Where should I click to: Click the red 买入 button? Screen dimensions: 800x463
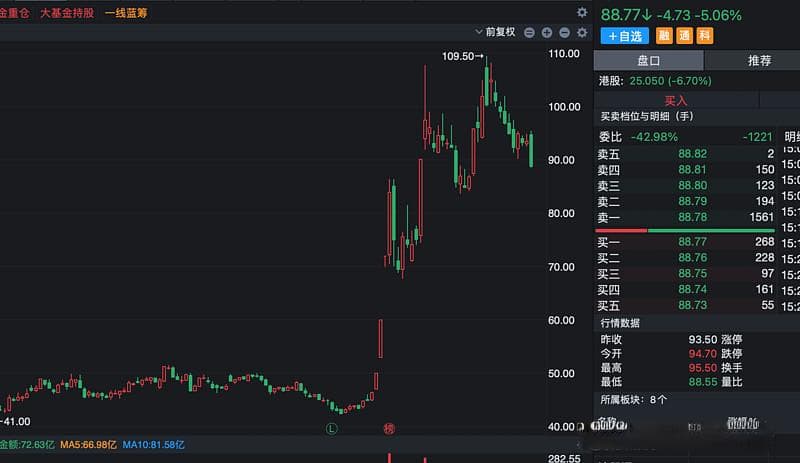pos(676,101)
